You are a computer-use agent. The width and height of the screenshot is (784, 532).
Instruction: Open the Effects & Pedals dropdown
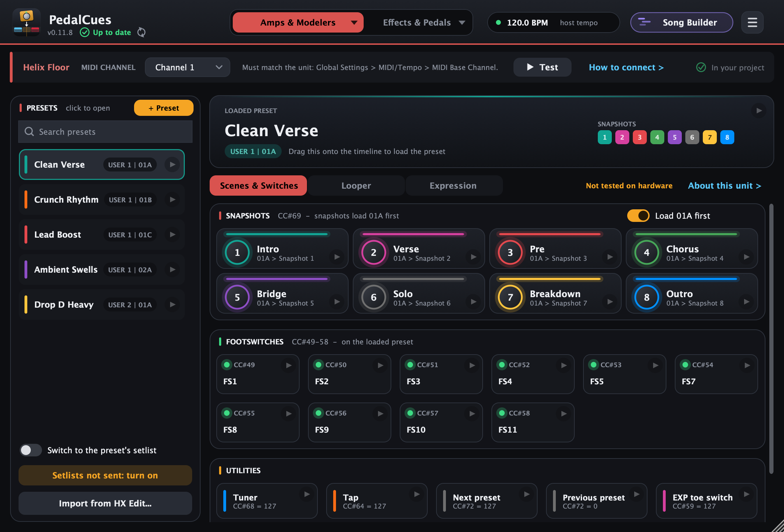pos(424,22)
